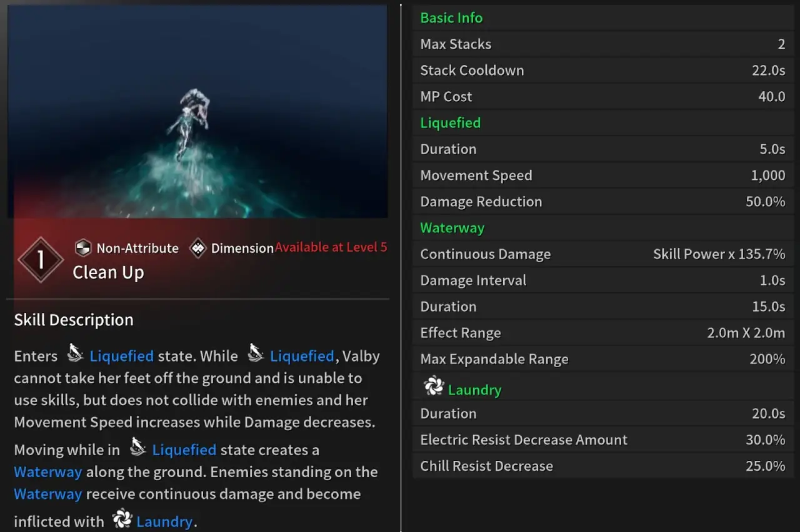Select the green Waterway stats header
Screen dimensions: 800x532
452,228
